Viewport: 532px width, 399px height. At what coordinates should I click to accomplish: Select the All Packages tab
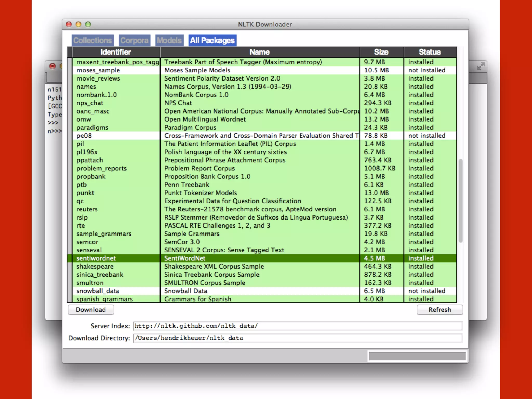pos(212,41)
